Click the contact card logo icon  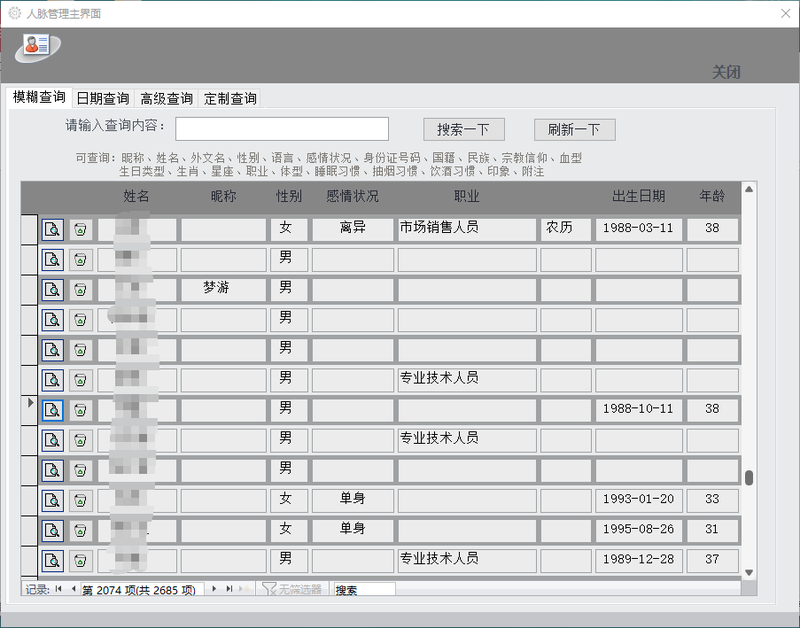tap(38, 48)
